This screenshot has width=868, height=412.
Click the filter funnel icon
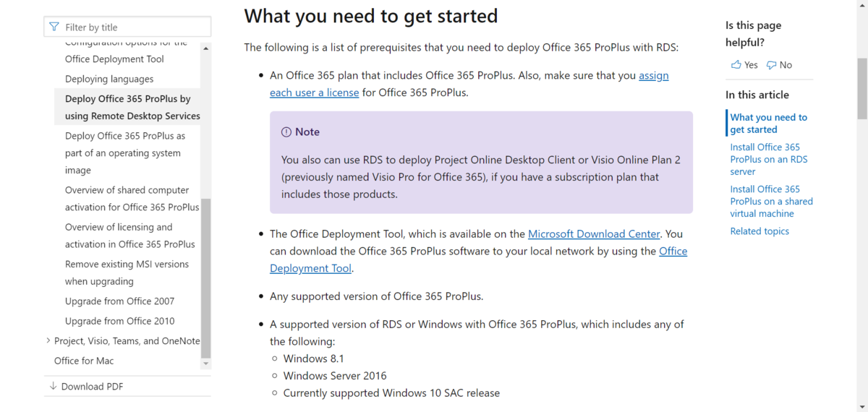pos(54,27)
